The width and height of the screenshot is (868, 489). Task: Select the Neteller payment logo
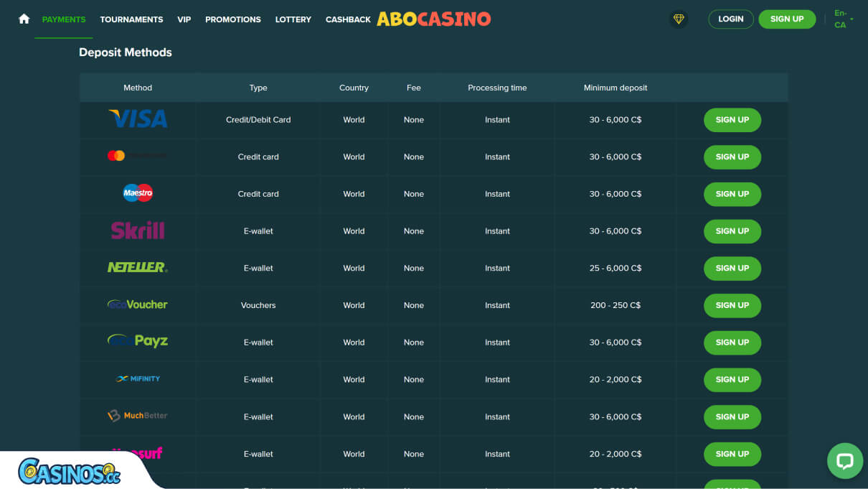point(138,268)
